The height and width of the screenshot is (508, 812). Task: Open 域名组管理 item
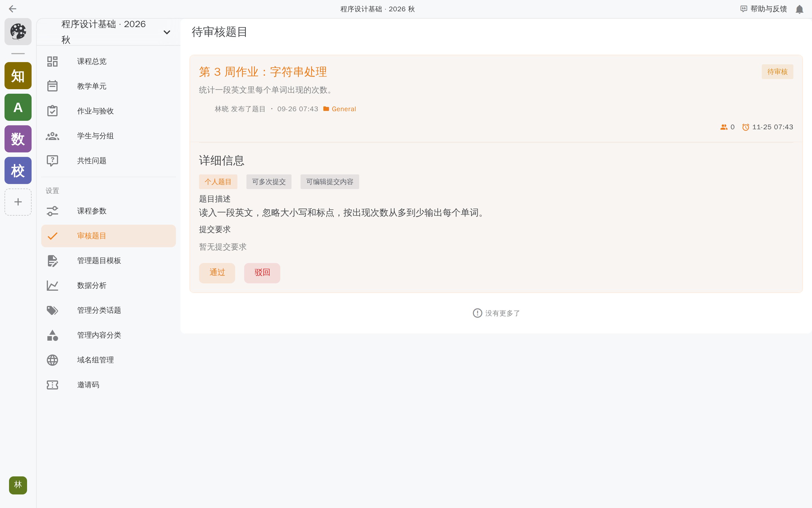tap(108, 360)
